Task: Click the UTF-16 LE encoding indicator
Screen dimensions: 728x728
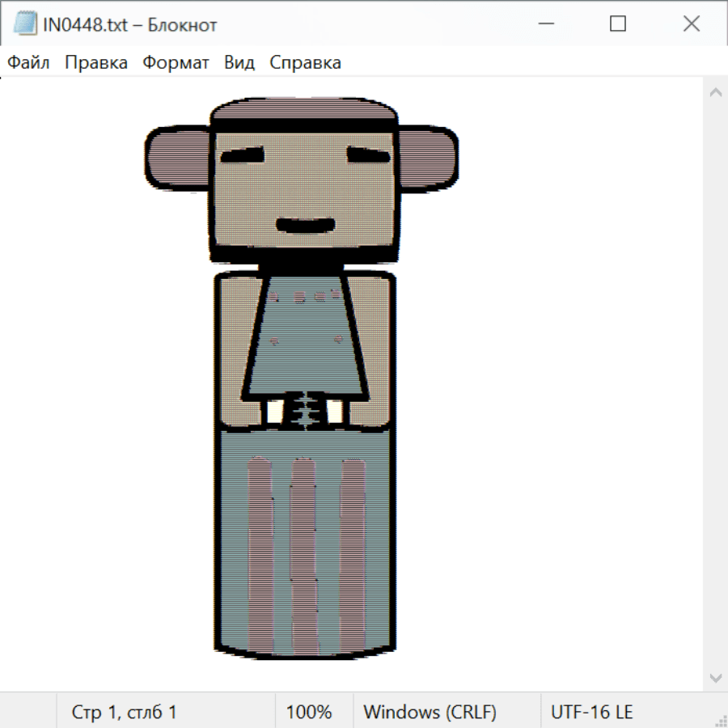Action: point(591,712)
